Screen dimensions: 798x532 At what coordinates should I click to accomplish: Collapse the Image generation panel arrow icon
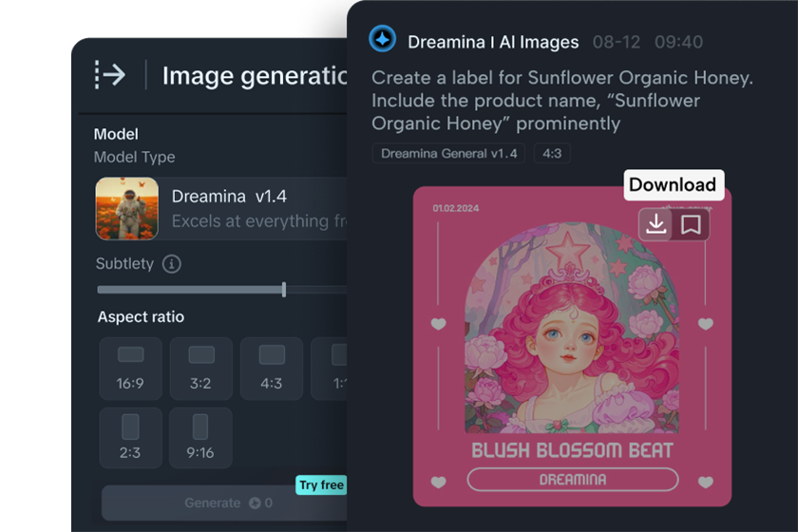pyautogui.click(x=110, y=75)
